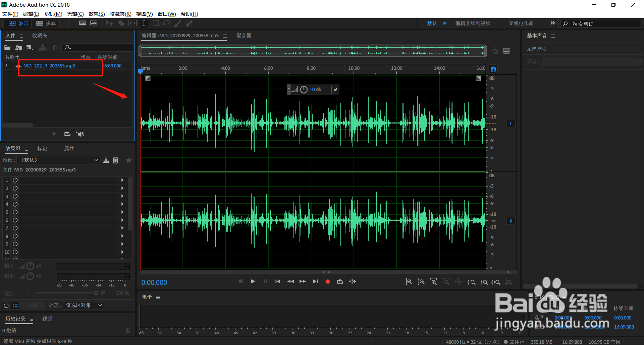The height and width of the screenshot is (345, 644).
Task: Toggle loop playback in Files panel
Action: point(67,134)
